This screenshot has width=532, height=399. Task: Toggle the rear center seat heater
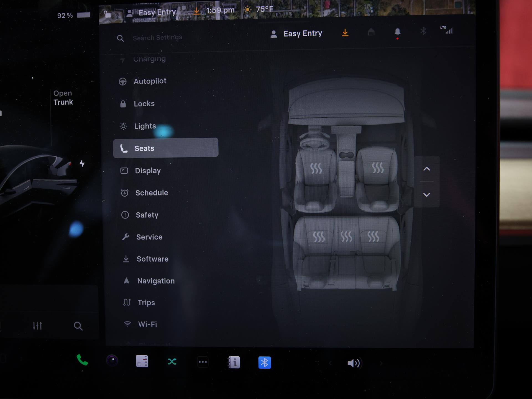click(346, 237)
